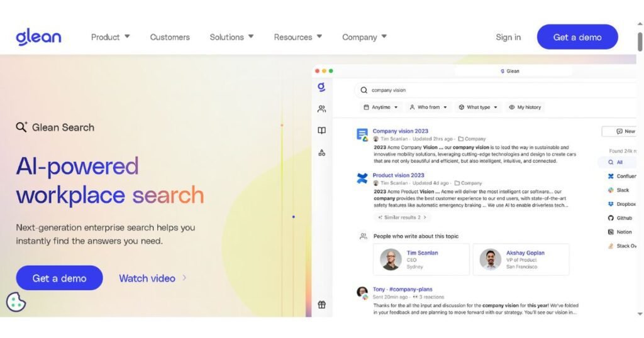Screen dimensions: 644x338
Task: Open the Who from filter dropdown
Action: click(428, 107)
